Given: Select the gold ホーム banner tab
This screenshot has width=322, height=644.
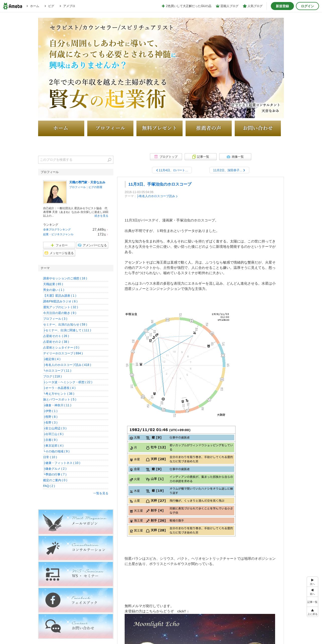Looking at the screenshot, I should tap(61, 128).
